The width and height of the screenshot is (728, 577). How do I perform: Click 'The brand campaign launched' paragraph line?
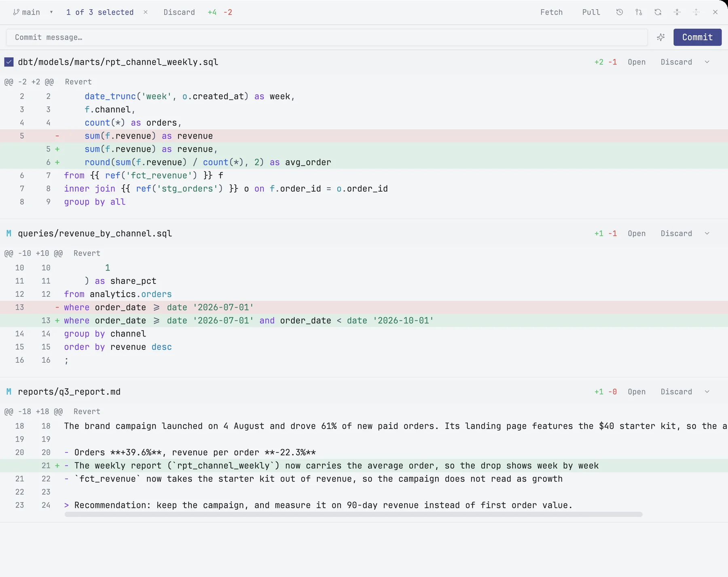[364, 426]
